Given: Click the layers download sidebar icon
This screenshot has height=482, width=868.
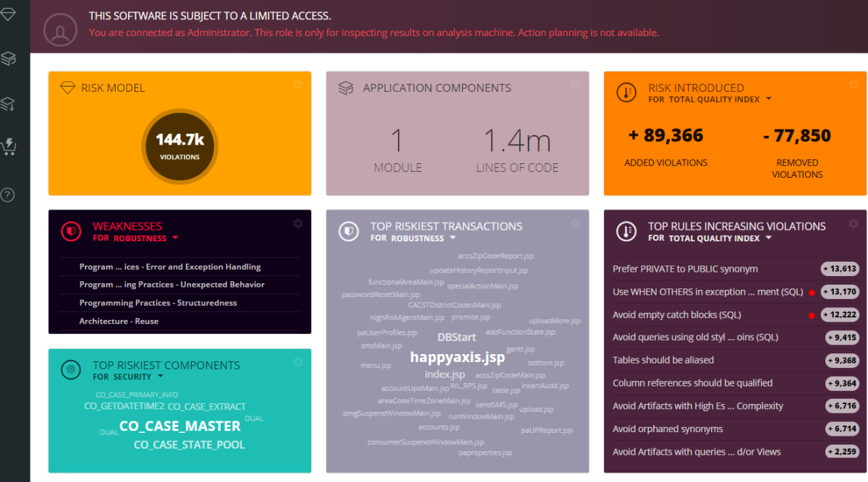Looking at the screenshot, I should click(8, 104).
